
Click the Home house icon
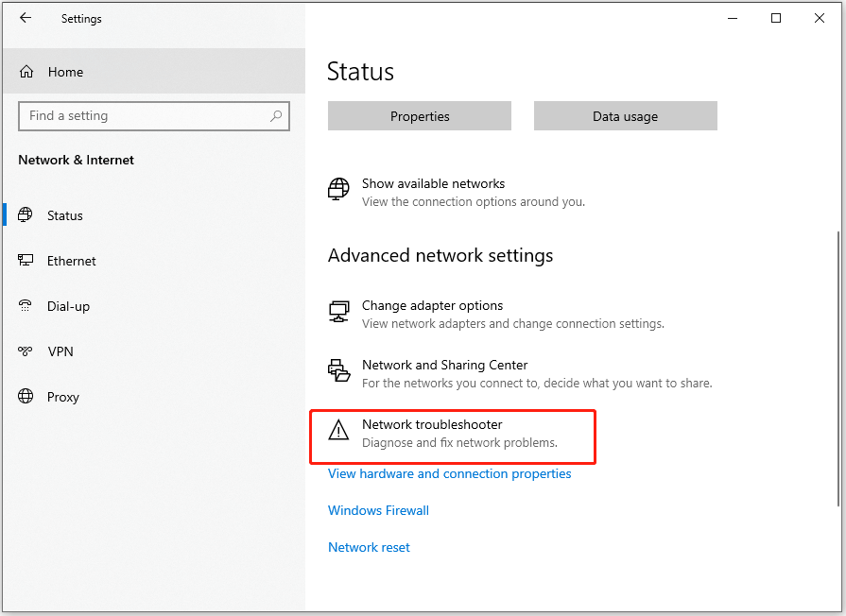pos(26,72)
